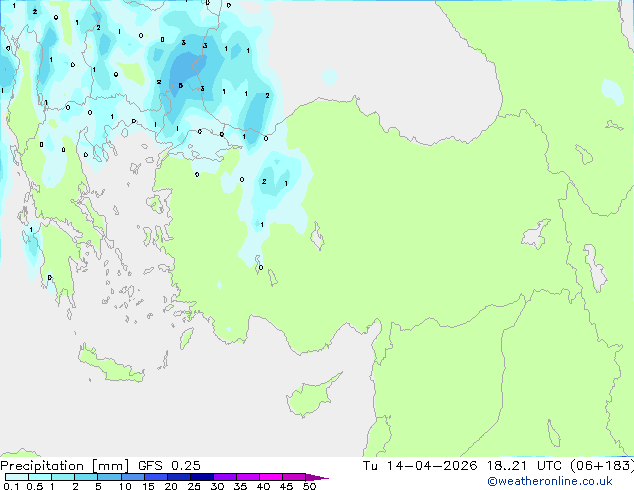Open the ©weatheronline.co.uk link
Viewport: 634px width, 490px height.
(x=550, y=481)
